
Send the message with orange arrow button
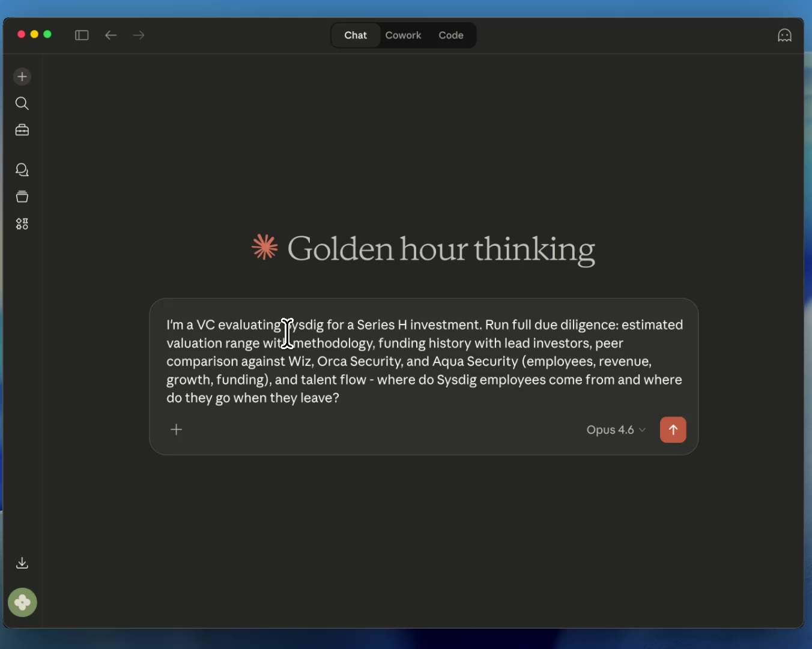coord(673,430)
